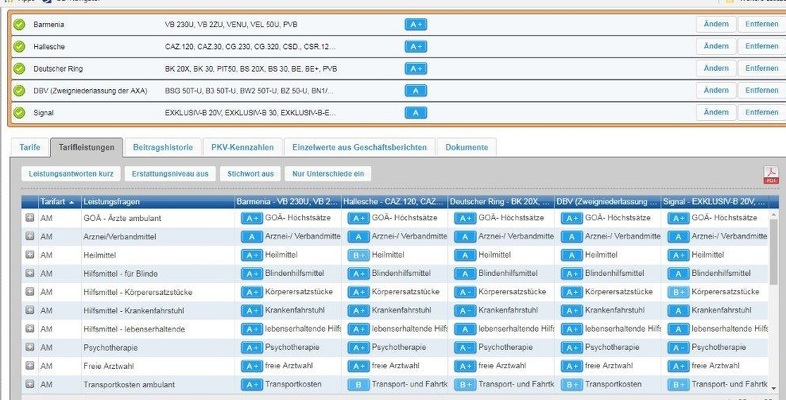The width and height of the screenshot is (786, 400).
Task: Click the scroll down arrow of the table
Action: pos(773,388)
